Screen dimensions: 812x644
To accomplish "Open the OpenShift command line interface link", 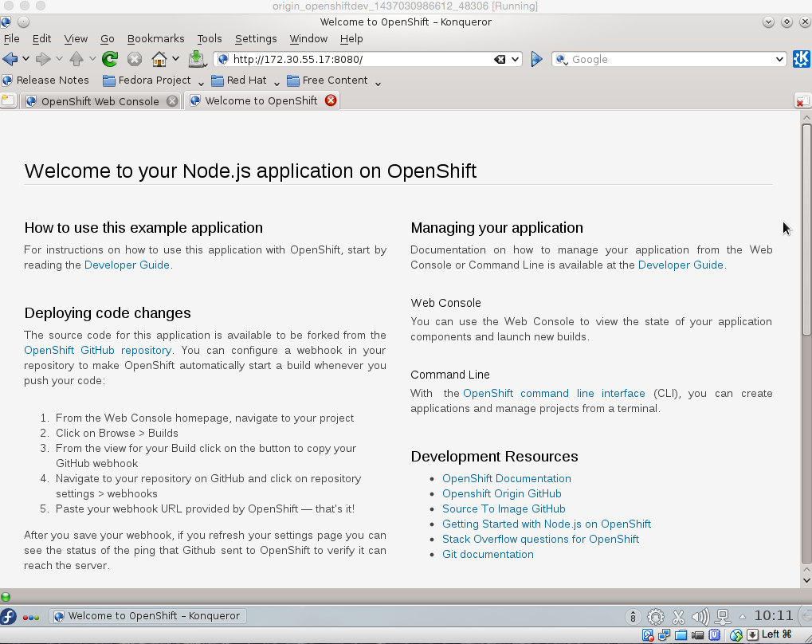I will coord(554,393).
